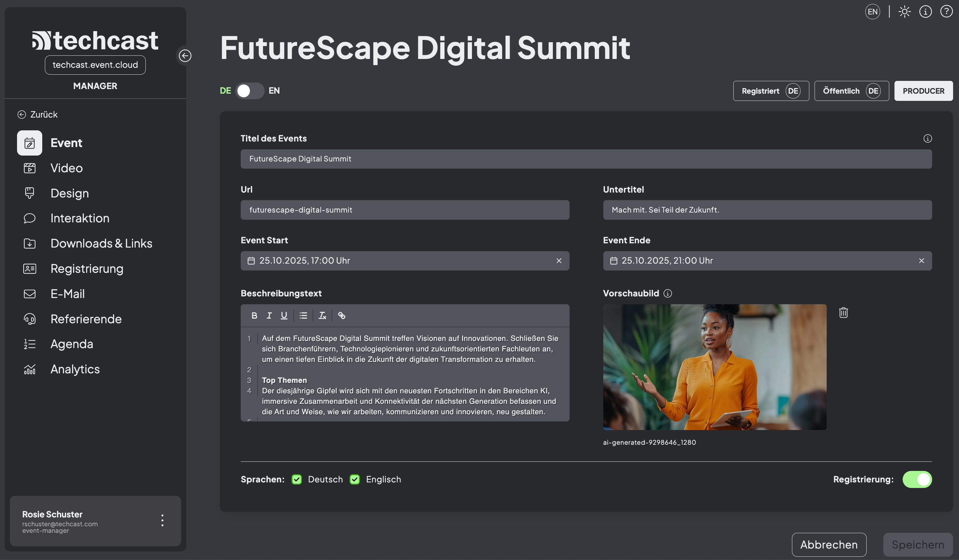Viewport: 959px width, 560px height.
Task: Collapse the sidebar with arrow icon
Action: tap(185, 56)
